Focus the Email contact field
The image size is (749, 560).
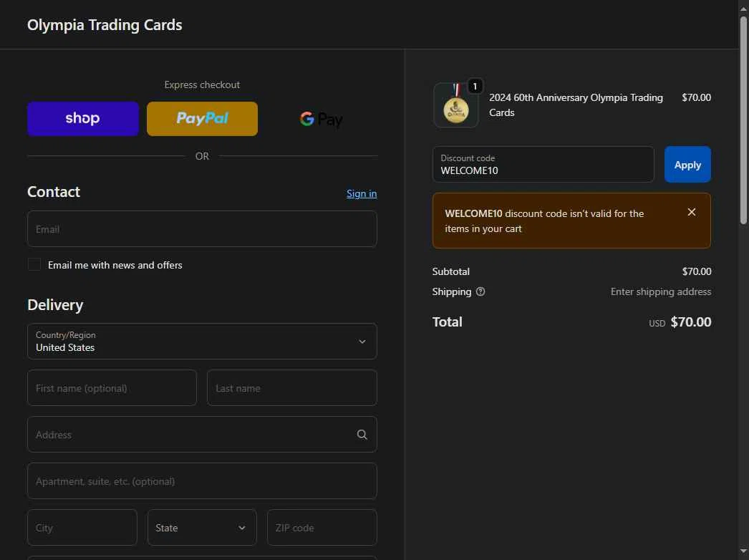coord(202,229)
